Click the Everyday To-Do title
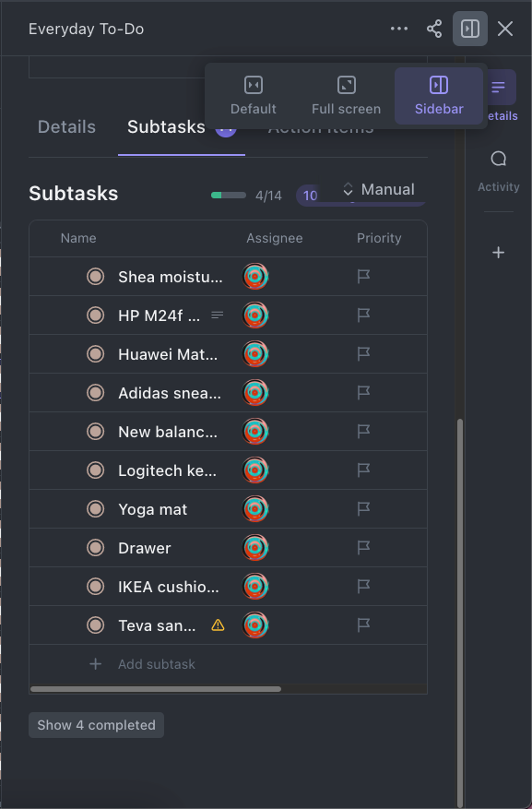 [86, 29]
